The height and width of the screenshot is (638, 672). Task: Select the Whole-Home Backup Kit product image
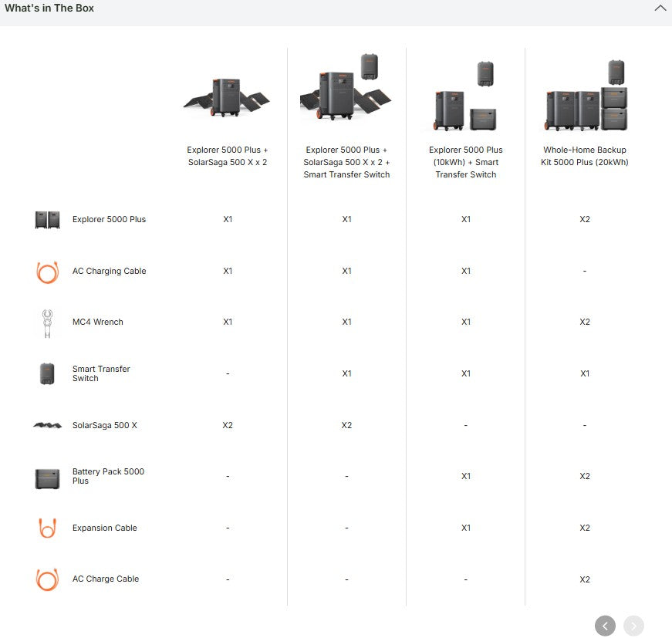pyautogui.click(x=585, y=96)
